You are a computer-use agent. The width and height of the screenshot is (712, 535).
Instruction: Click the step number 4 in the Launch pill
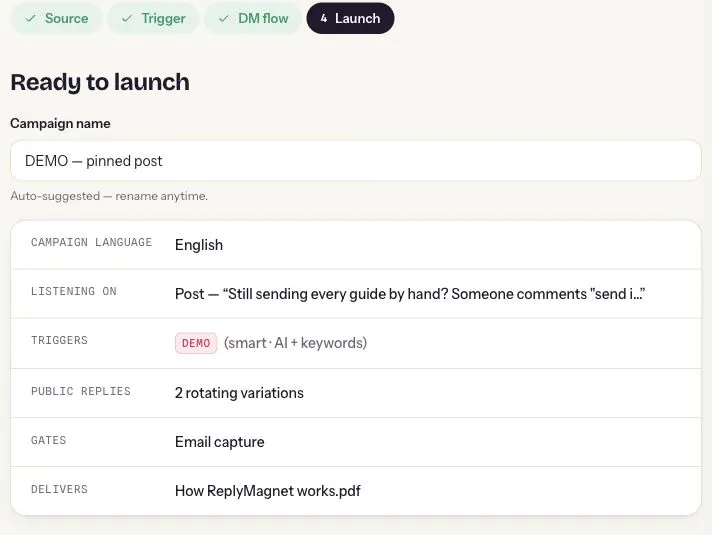[x=323, y=19]
